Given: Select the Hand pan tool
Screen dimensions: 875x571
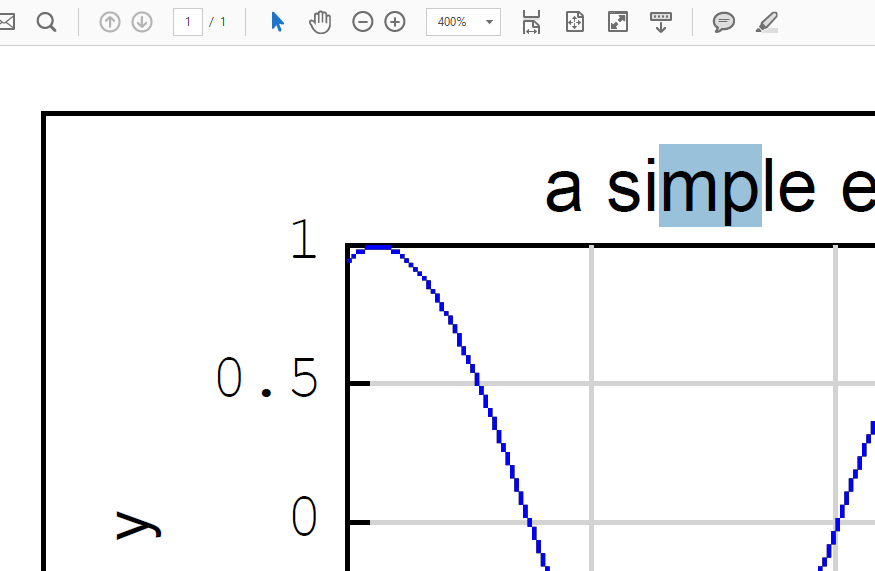Looking at the screenshot, I should pos(319,22).
